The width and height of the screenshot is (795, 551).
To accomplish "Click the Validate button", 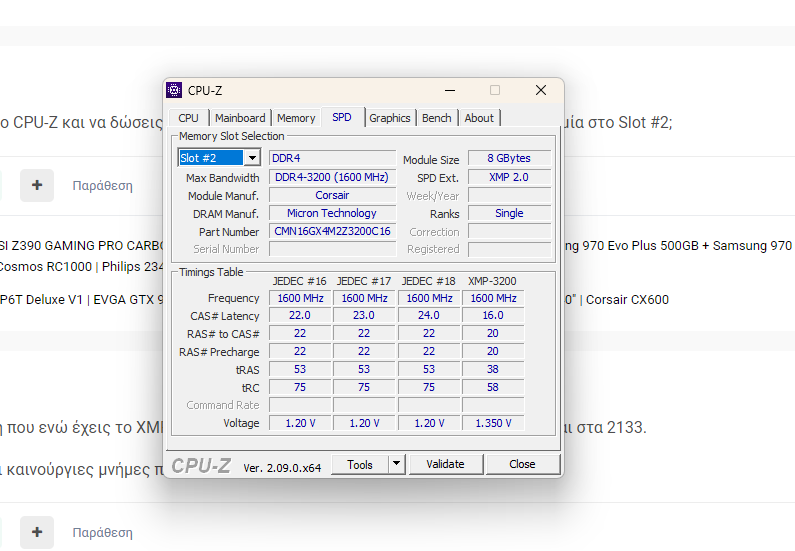I will pyautogui.click(x=445, y=464).
